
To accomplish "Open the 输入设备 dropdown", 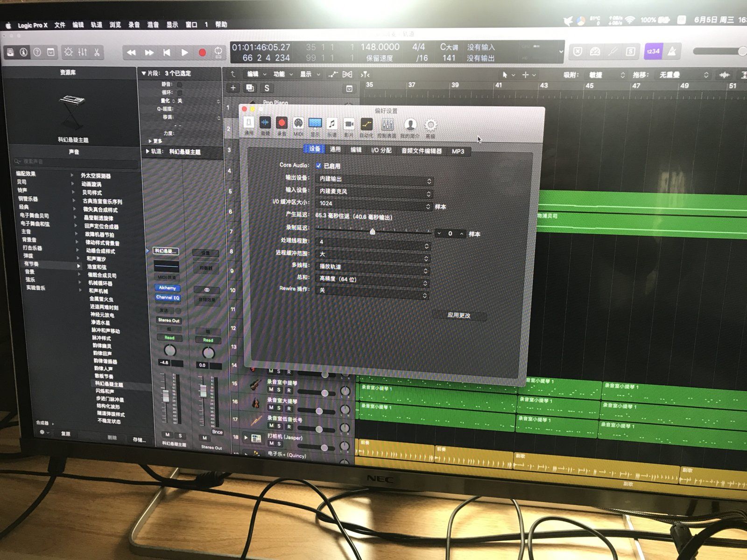I will click(x=374, y=192).
